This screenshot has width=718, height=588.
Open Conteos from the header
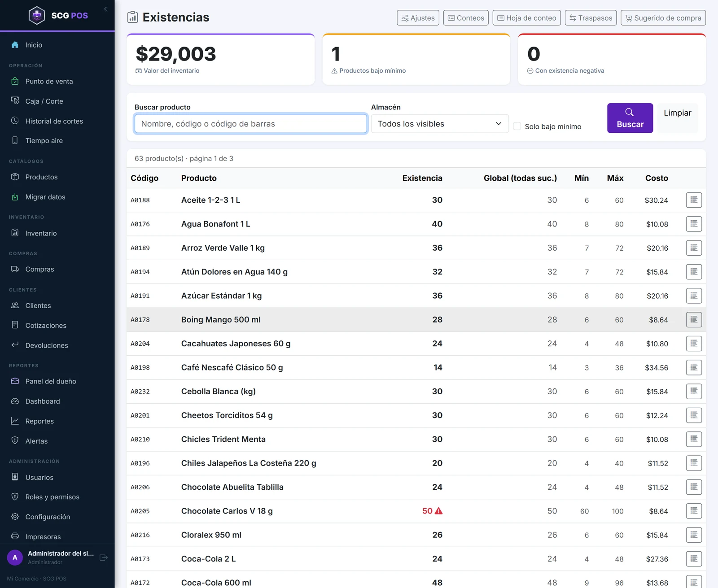coord(466,18)
